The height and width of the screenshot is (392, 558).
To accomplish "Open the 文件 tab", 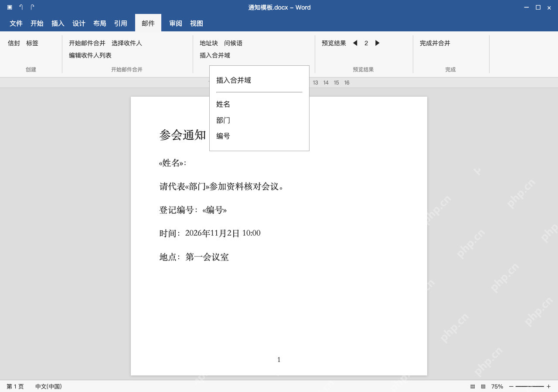I will click(16, 23).
